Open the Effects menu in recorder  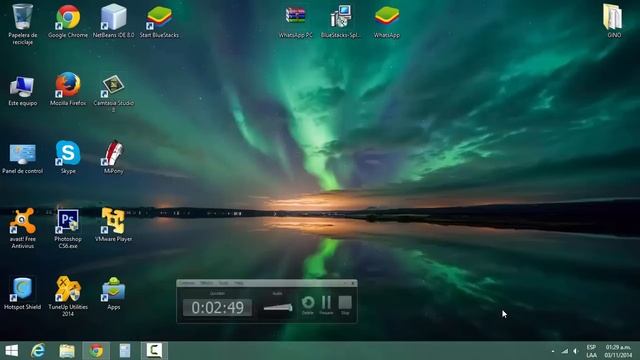click(207, 283)
